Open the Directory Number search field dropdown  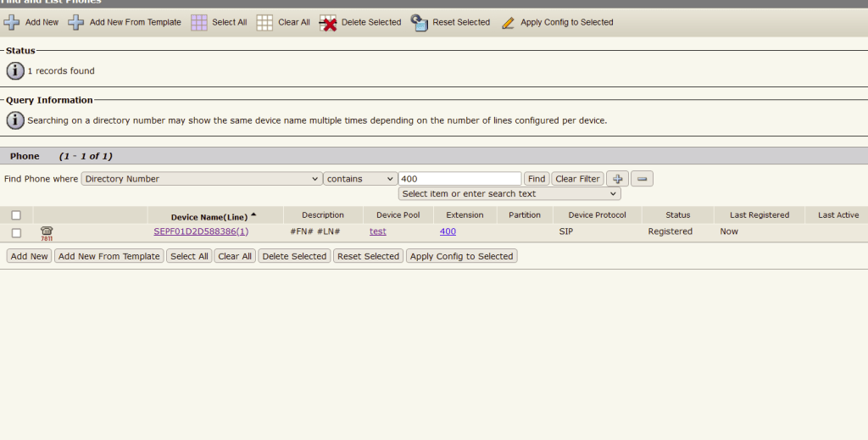click(x=201, y=179)
